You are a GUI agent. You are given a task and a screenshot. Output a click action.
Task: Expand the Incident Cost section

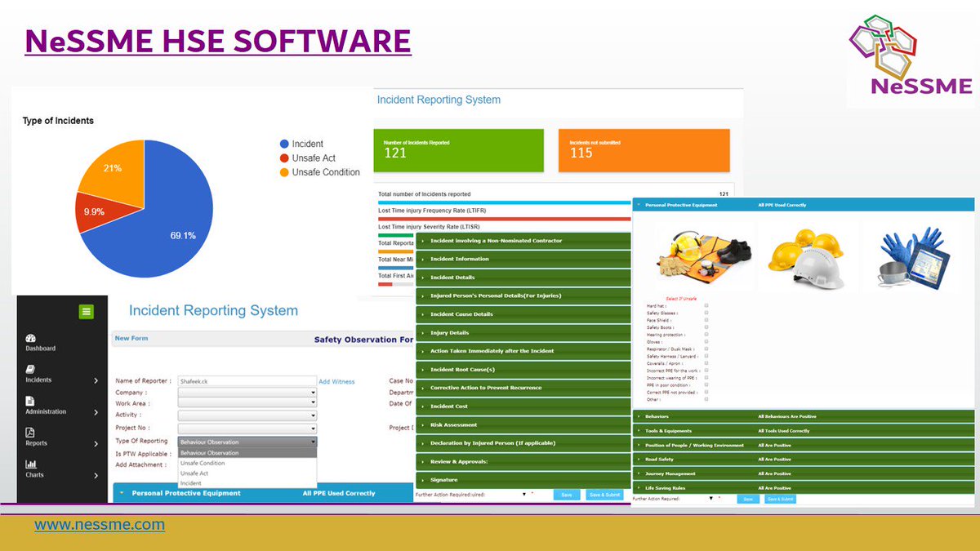pos(523,406)
